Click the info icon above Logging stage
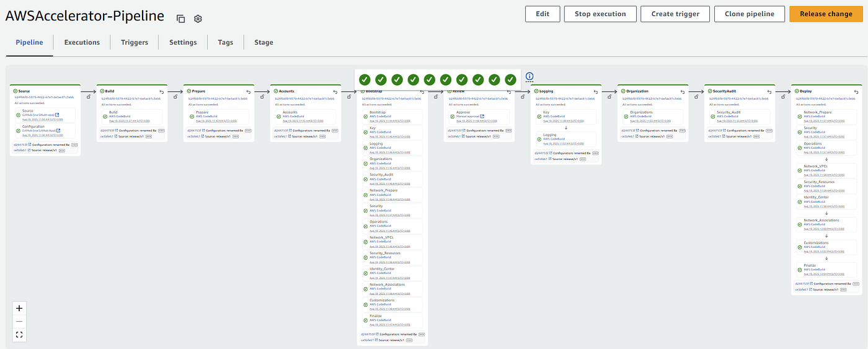The height and width of the screenshot is (349, 868). (529, 77)
